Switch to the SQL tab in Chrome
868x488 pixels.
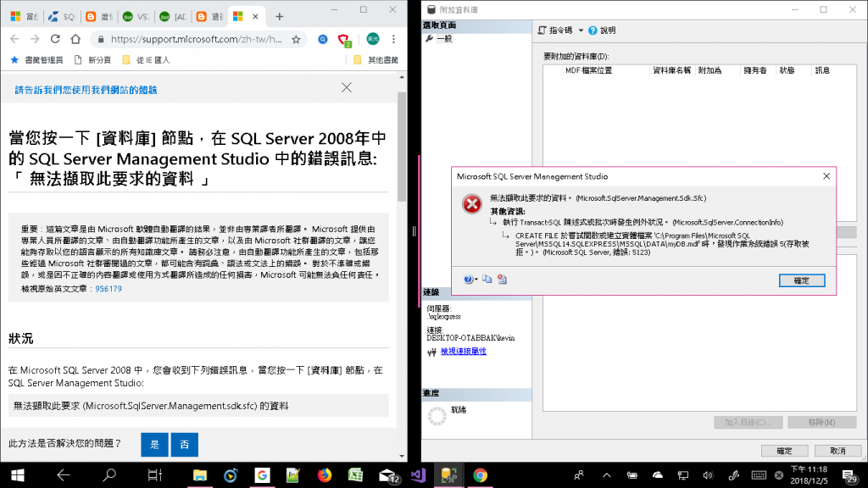tap(61, 17)
